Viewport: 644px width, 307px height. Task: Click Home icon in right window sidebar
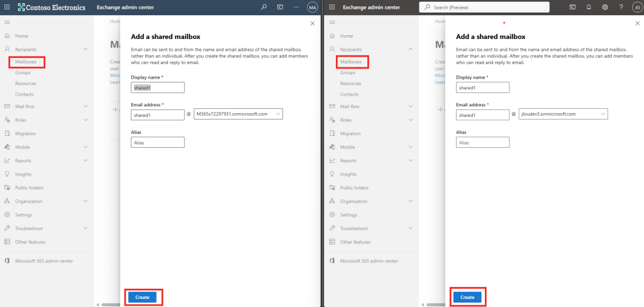point(332,36)
